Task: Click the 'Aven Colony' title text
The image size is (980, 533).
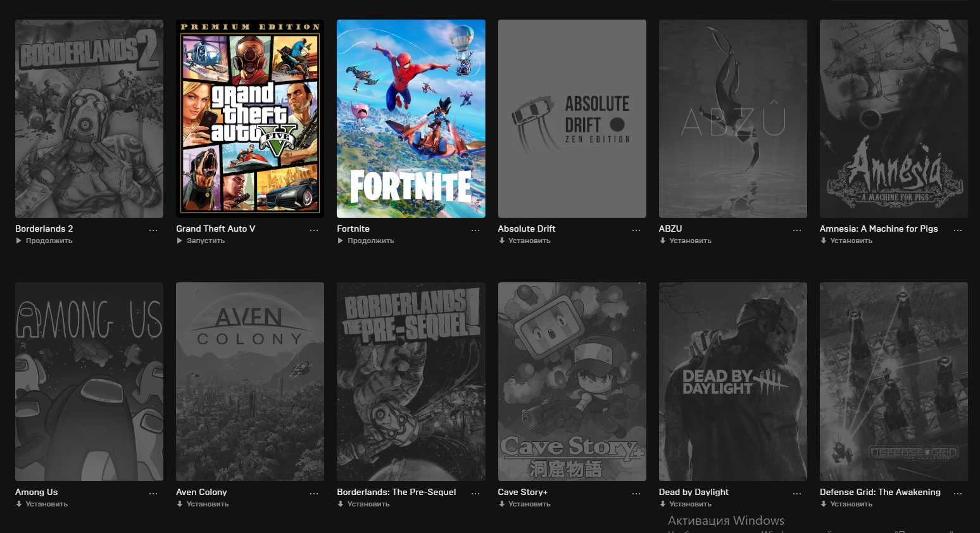Action: (x=201, y=492)
